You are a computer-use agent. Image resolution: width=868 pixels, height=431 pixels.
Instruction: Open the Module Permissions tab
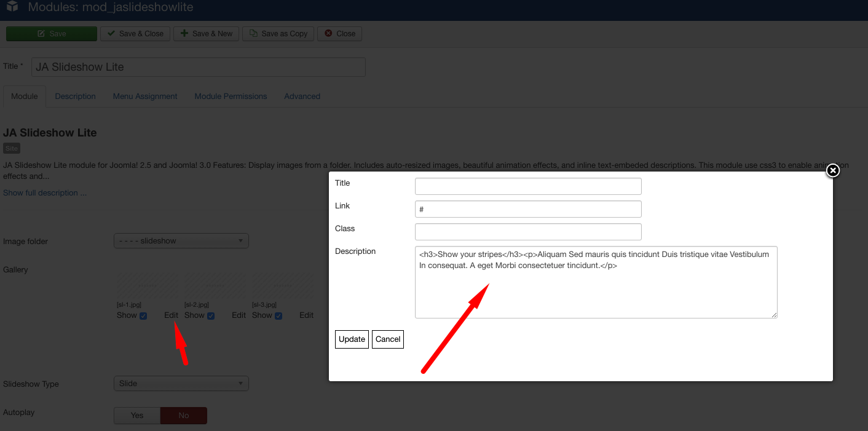click(x=231, y=97)
